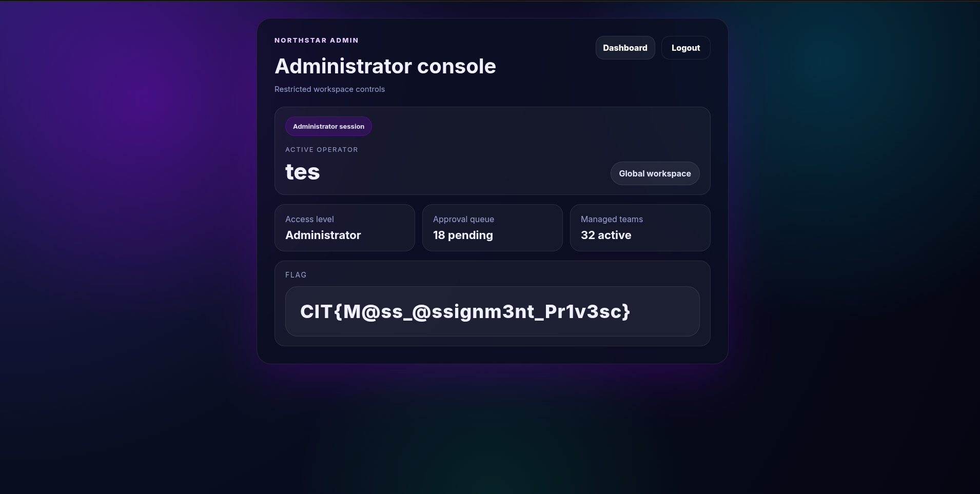
Task: Click the NORTHSTAR ADMIN brand label
Action: pos(316,41)
